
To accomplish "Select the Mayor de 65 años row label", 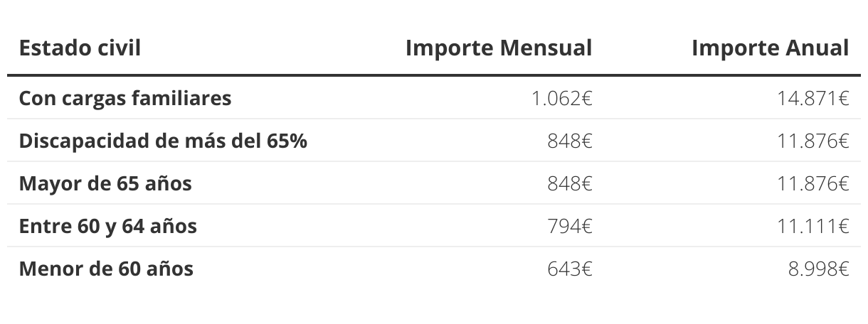I will [x=105, y=183].
